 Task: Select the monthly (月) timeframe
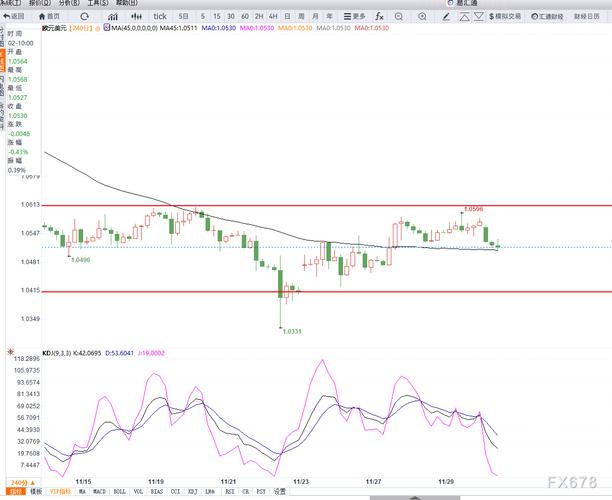click(315, 16)
